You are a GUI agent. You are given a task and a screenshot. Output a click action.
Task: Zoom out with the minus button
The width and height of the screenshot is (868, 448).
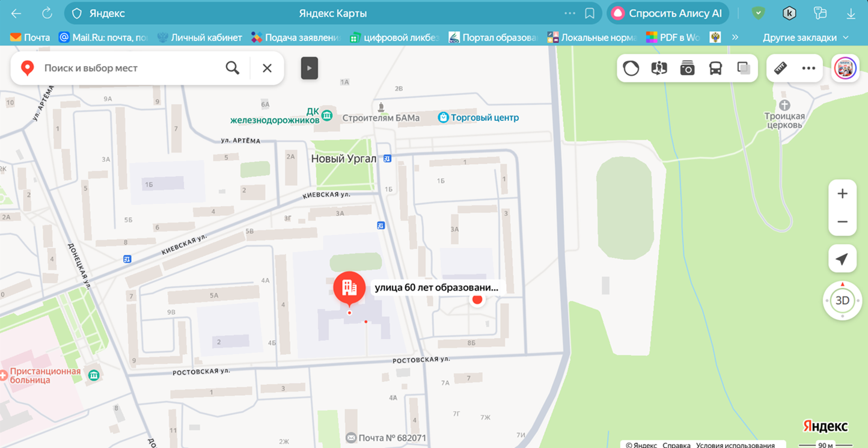(x=842, y=222)
